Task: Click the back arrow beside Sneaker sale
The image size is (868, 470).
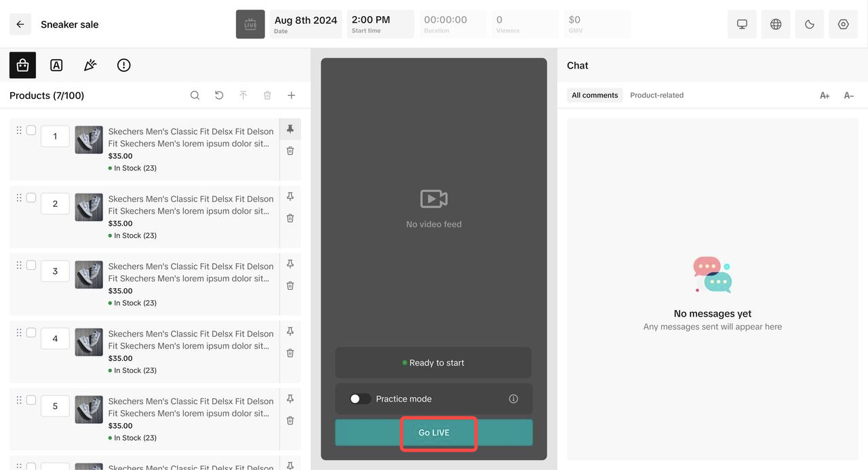Action: click(x=20, y=24)
